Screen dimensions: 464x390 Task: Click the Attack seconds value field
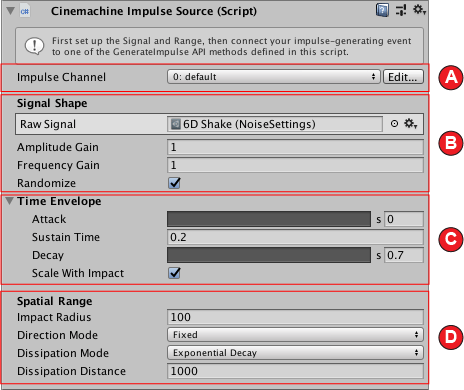[404, 219]
